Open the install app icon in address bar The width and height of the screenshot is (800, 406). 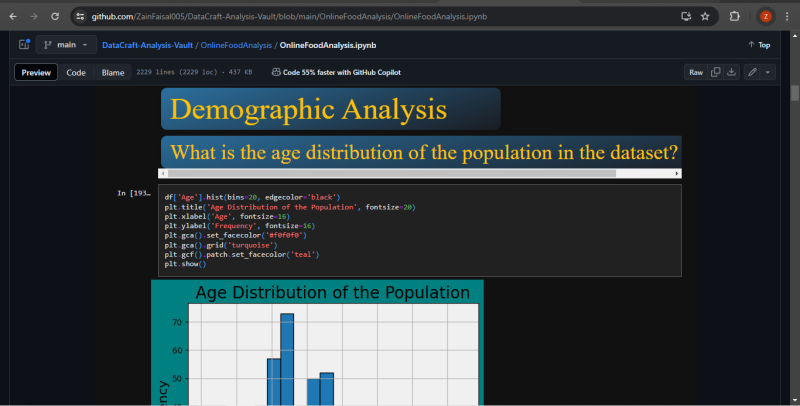(x=685, y=16)
